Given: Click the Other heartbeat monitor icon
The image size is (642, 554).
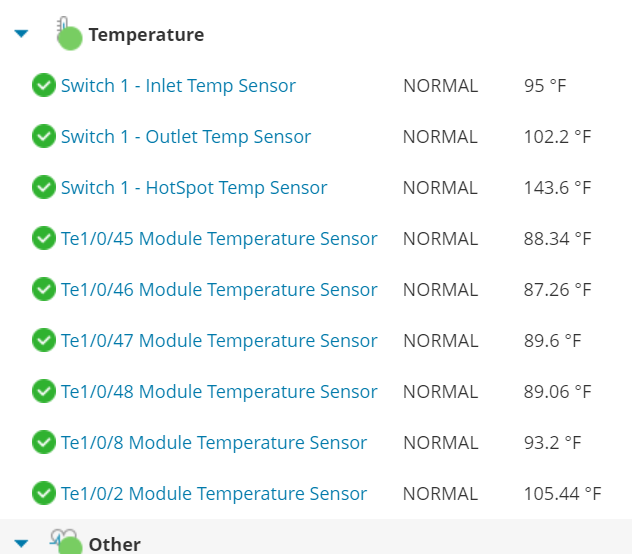Looking at the screenshot, I should click(x=66, y=541).
